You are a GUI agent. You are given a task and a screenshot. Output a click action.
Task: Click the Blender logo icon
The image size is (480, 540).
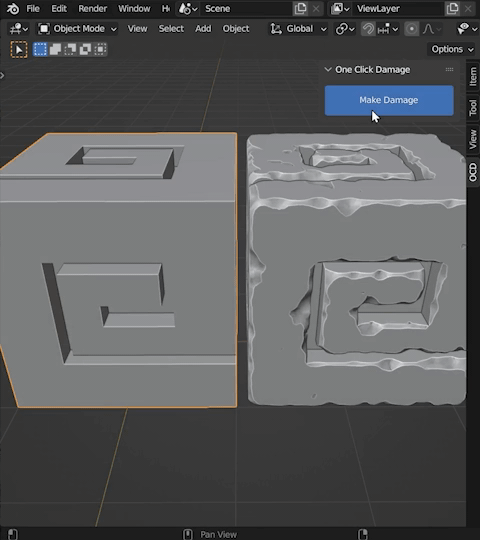pyautogui.click(x=13, y=9)
